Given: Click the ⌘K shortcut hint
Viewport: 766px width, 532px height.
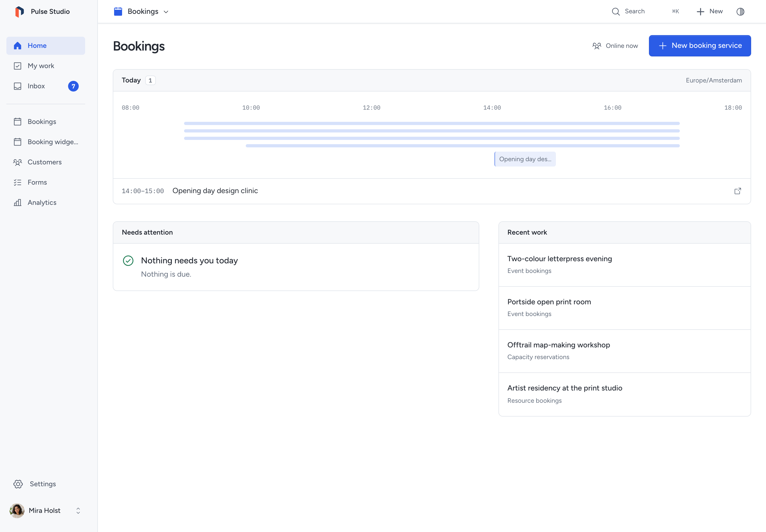Looking at the screenshot, I should click(x=675, y=12).
